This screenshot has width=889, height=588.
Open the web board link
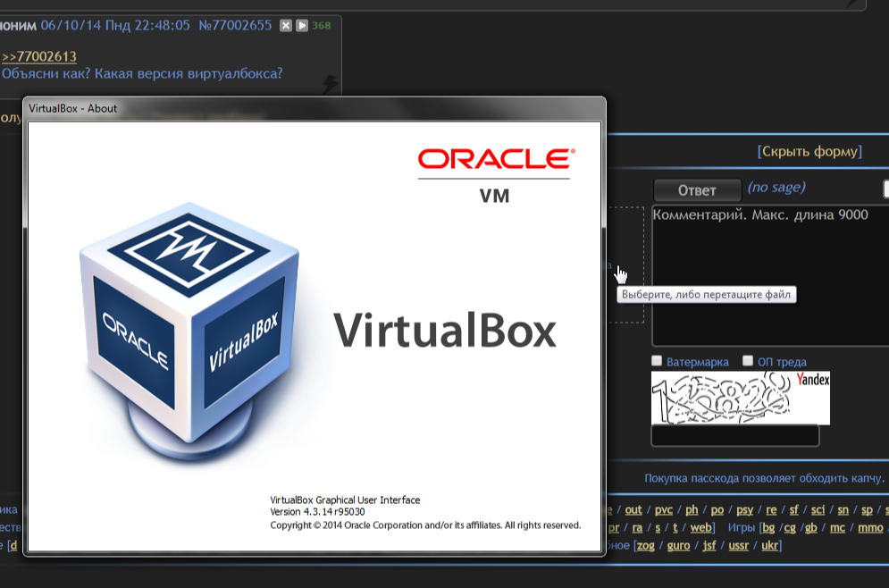coord(700,528)
